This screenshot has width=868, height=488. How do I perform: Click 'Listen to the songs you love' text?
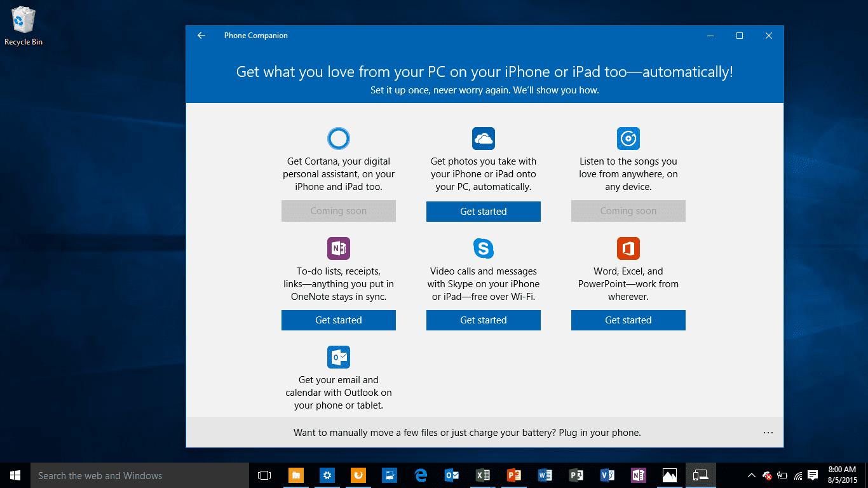[x=628, y=174]
